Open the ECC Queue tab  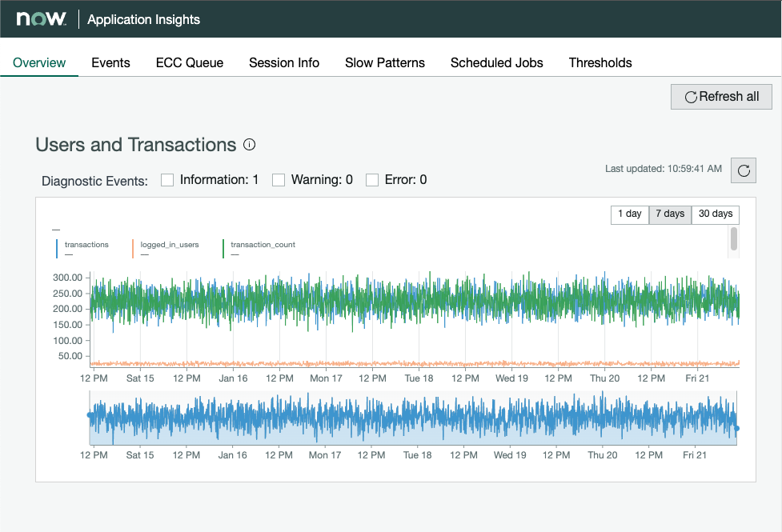(190, 63)
